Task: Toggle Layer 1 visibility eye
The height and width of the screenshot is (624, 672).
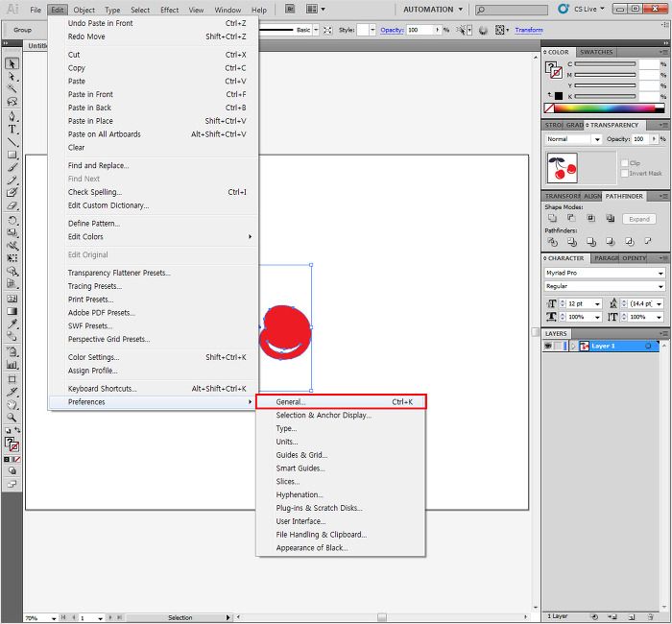Action: (548, 346)
